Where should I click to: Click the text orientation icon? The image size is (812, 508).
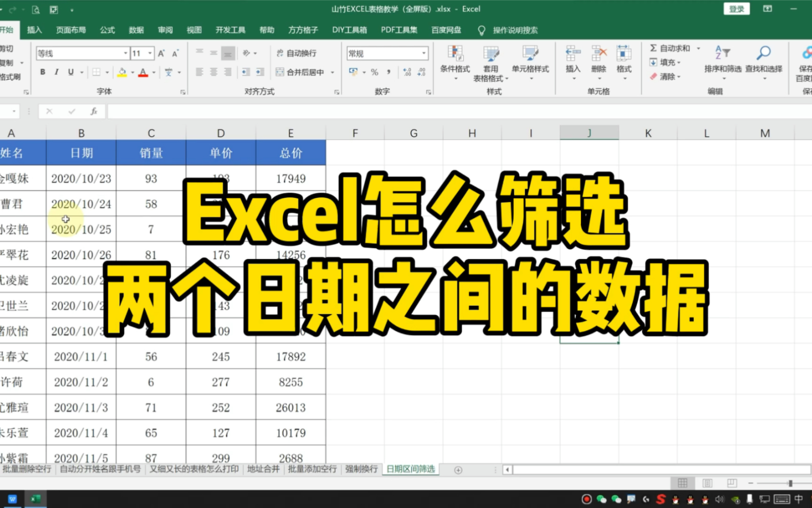pyautogui.click(x=246, y=53)
